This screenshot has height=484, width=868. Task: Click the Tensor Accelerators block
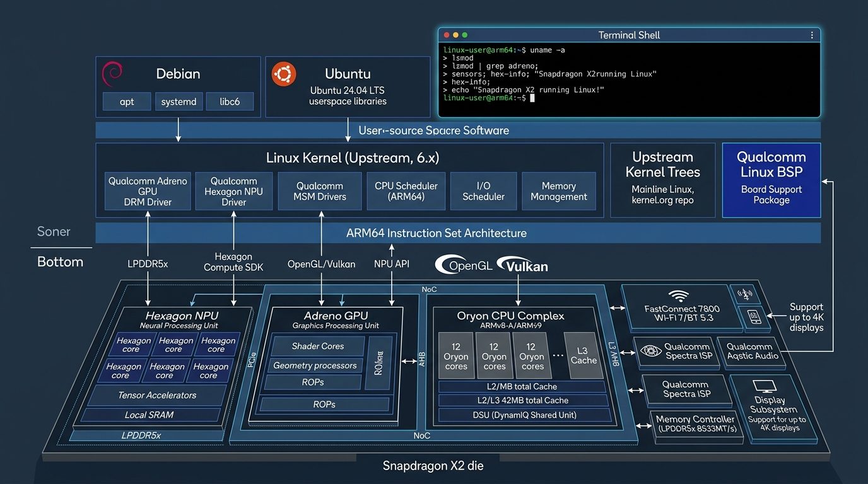pos(157,395)
